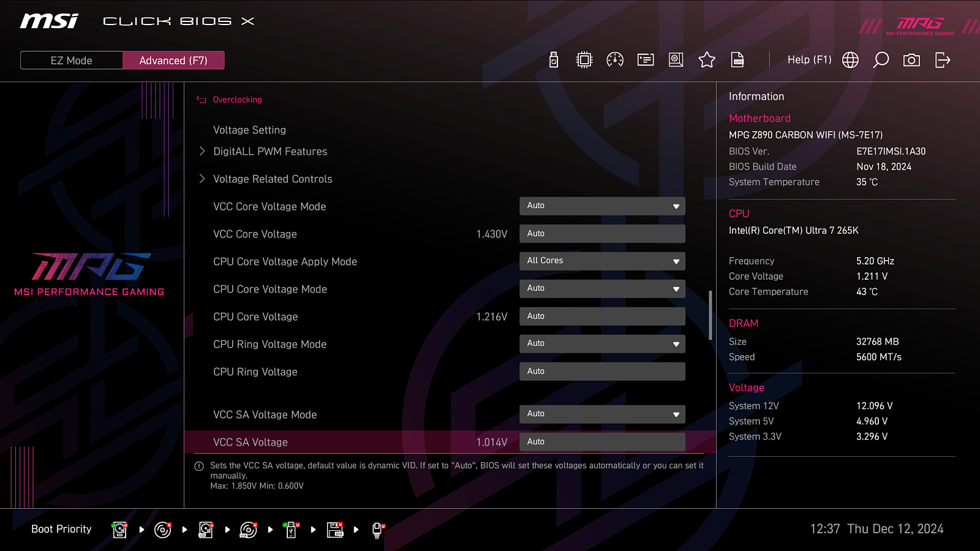The height and width of the screenshot is (551, 980).
Task: Open the hardware monitor gear-board icon
Action: pos(676,60)
